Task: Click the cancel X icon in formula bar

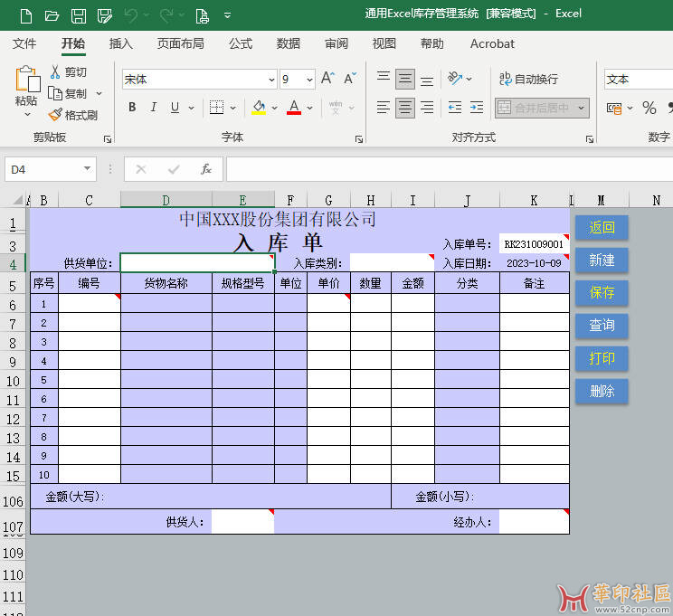Action: tap(141, 169)
